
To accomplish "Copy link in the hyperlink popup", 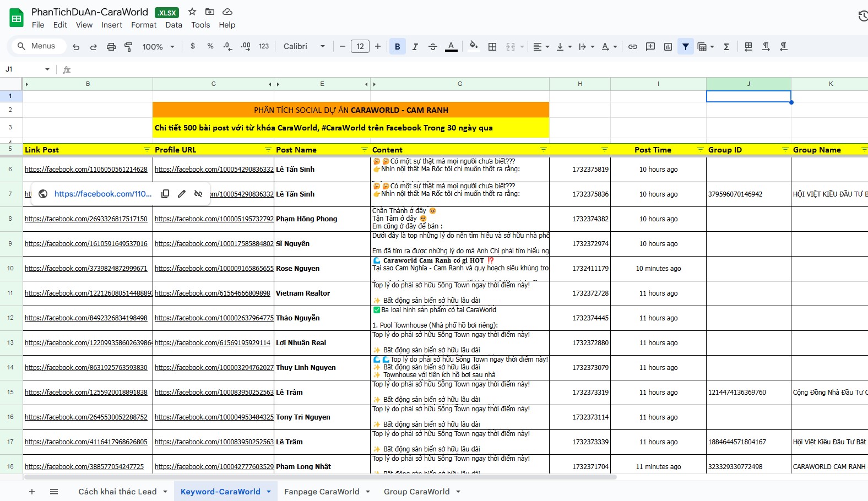I will coord(165,194).
